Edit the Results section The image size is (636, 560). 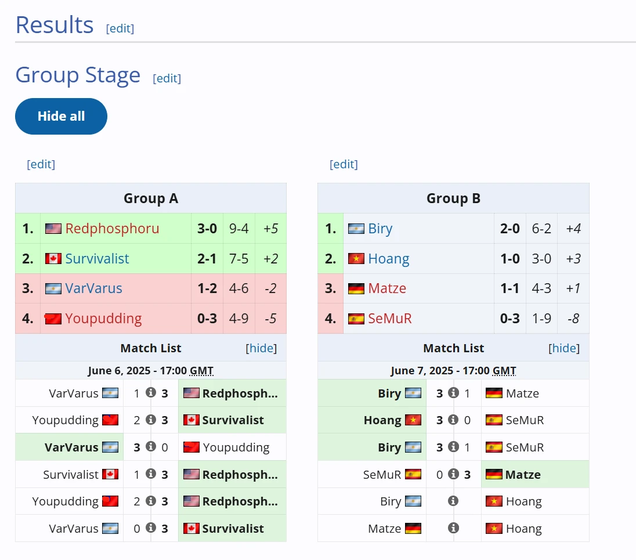(x=120, y=29)
